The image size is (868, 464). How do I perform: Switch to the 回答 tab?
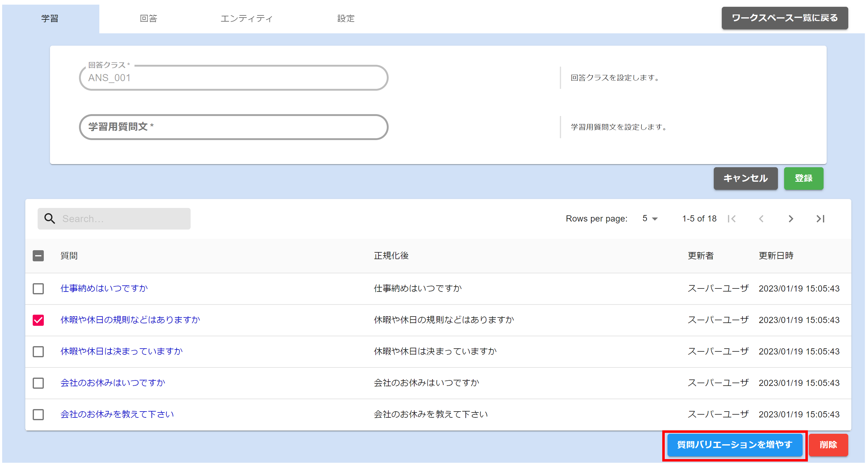(149, 19)
